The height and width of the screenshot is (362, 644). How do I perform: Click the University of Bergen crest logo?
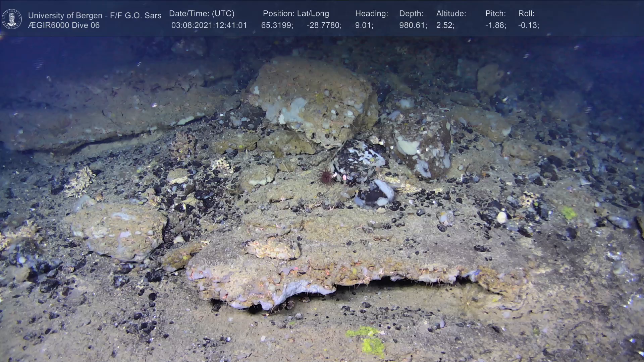click(12, 19)
